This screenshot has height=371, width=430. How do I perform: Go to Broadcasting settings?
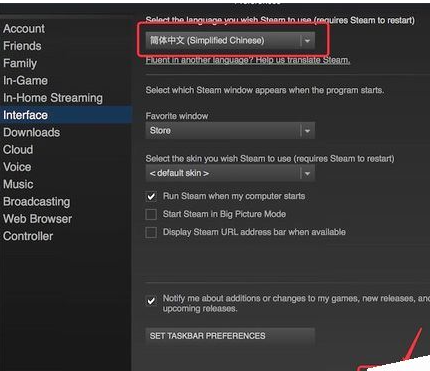tap(37, 202)
